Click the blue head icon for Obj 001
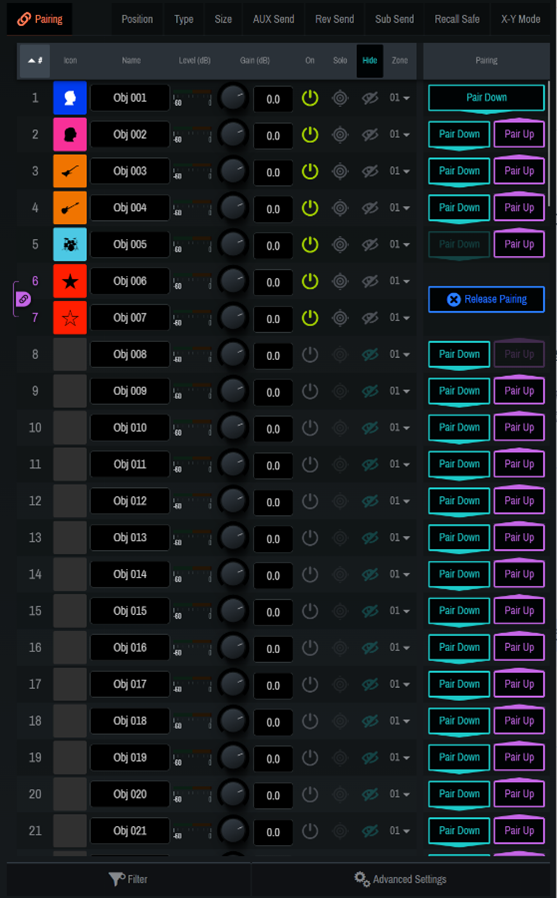This screenshot has width=557, height=898. (x=70, y=98)
